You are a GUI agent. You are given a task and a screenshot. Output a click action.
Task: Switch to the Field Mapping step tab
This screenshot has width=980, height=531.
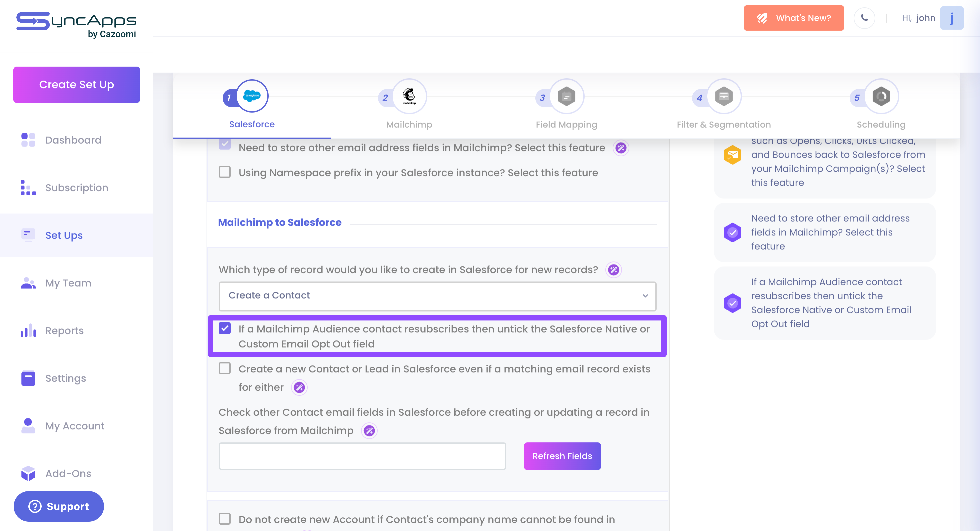pyautogui.click(x=566, y=105)
